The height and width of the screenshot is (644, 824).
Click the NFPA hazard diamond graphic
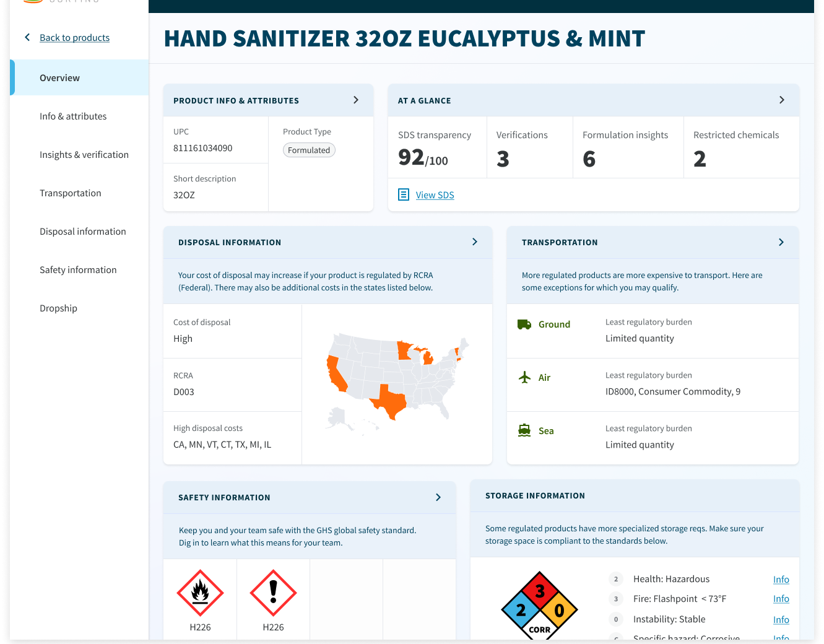pyautogui.click(x=540, y=607)
